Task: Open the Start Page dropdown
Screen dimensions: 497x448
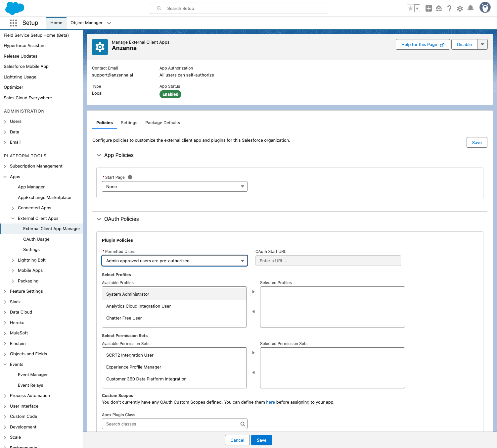Action: click(174, 186)
